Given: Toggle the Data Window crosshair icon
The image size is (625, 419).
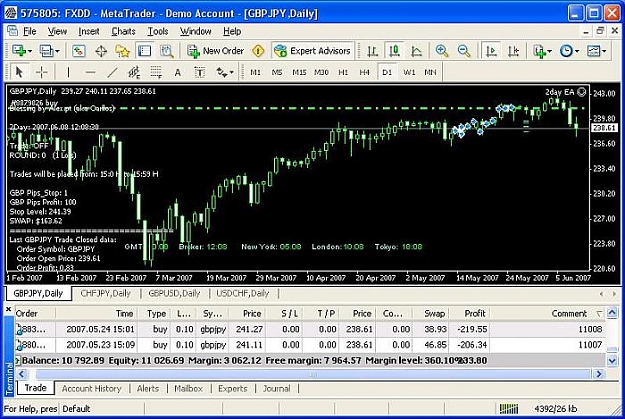Looking at the screenshot, I should click(101, 51).
